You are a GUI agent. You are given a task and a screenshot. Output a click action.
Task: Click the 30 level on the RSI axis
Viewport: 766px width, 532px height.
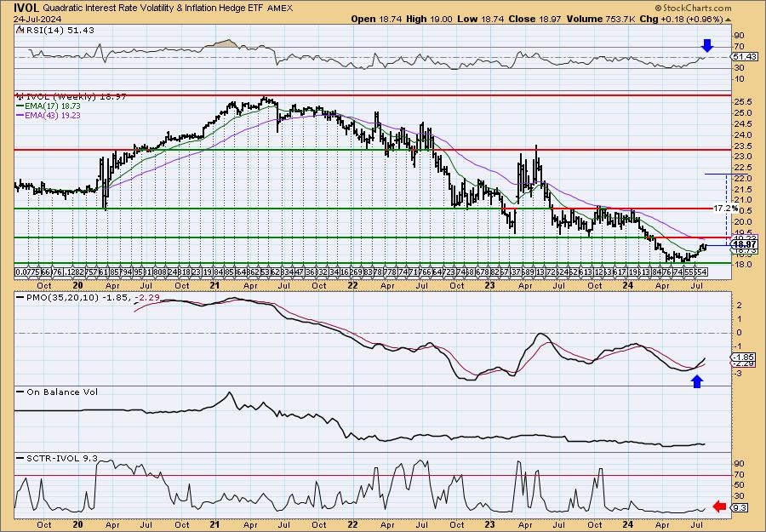point(739,68)
